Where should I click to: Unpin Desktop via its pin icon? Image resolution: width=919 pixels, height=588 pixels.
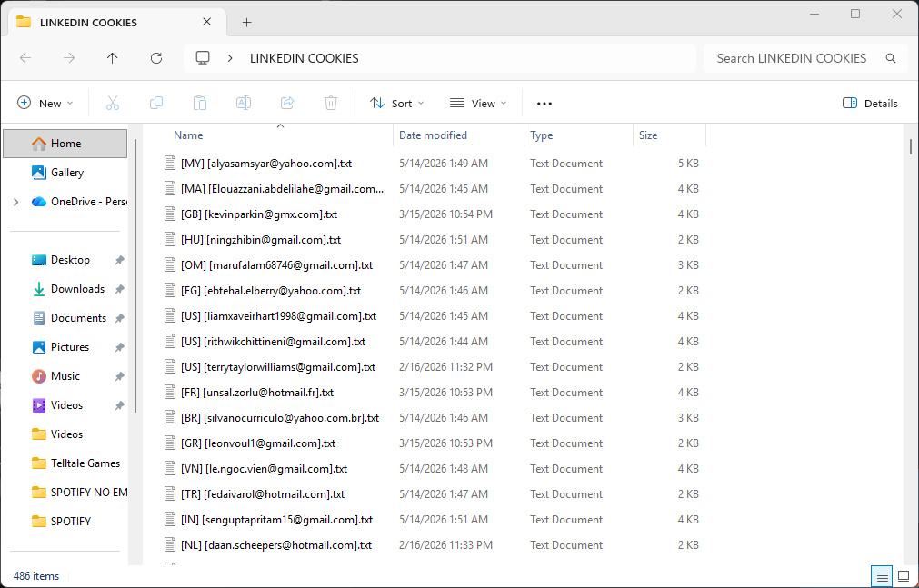point(120,260)
